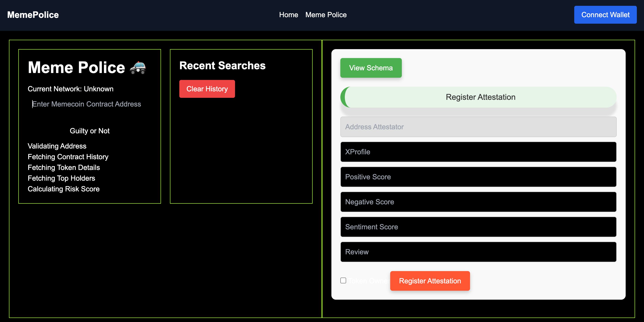
Task: Open the Home nav link
Action: (x=288, y=15)
